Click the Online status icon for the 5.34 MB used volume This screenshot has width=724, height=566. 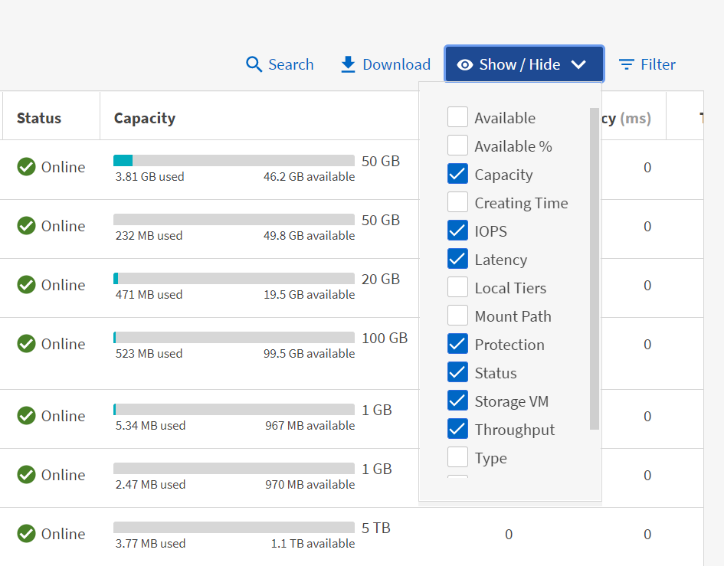point(26,416)
